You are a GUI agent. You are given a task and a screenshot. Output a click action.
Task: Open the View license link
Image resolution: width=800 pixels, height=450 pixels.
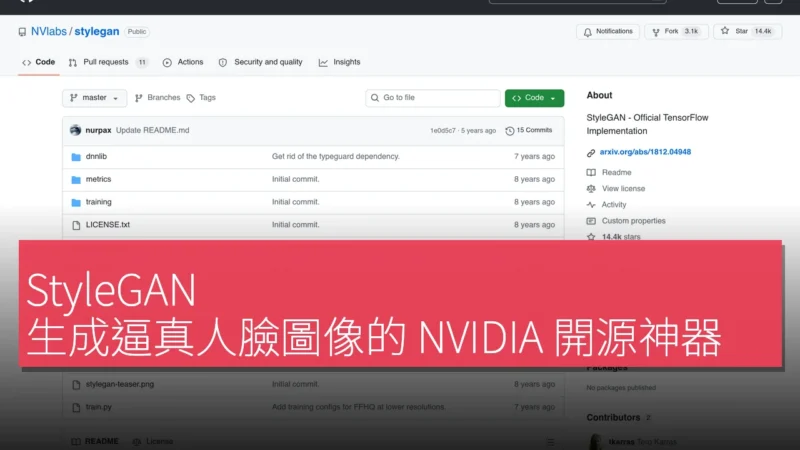point(623,189)
